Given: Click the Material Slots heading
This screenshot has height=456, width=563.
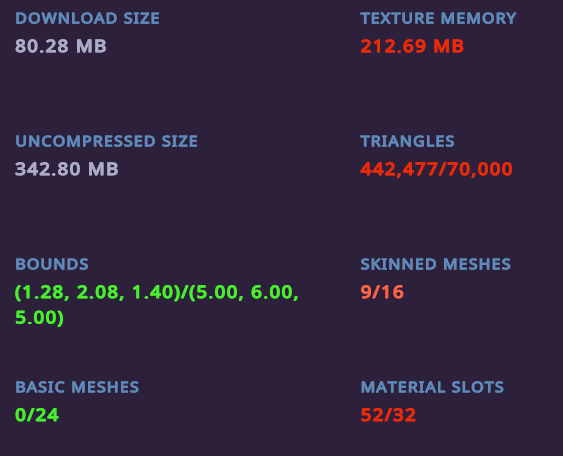Looking at the screenshot, I should point(432,387).
